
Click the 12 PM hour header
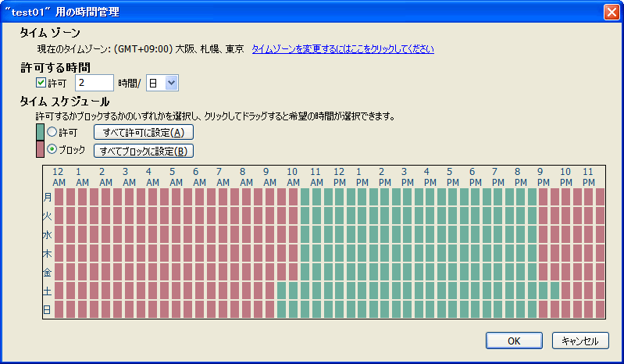(339, 177)
